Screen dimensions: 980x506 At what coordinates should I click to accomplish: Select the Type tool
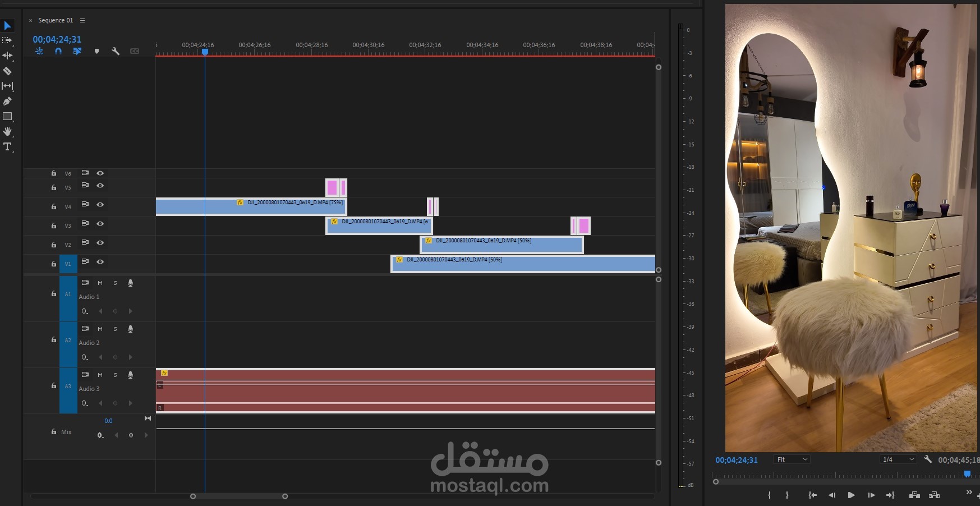coord(7,147)
